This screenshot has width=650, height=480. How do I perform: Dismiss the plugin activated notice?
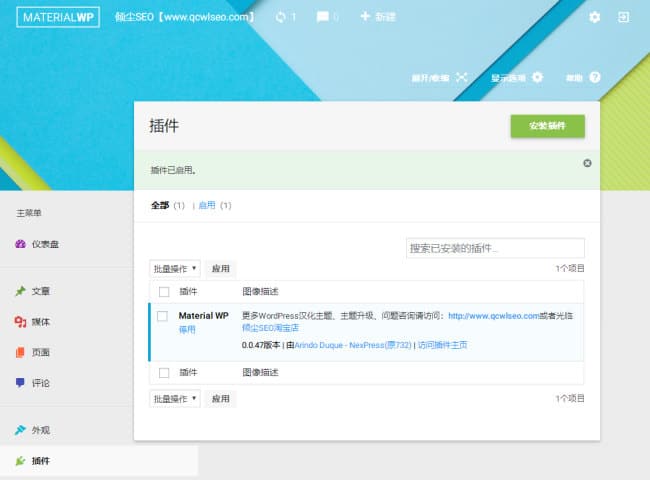point(587,163)
